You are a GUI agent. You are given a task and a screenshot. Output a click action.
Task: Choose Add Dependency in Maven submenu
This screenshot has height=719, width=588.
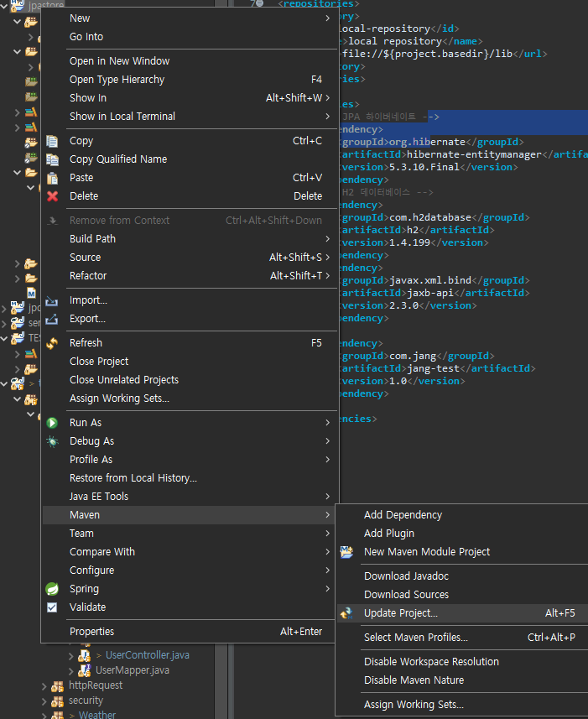coord(462,515)
